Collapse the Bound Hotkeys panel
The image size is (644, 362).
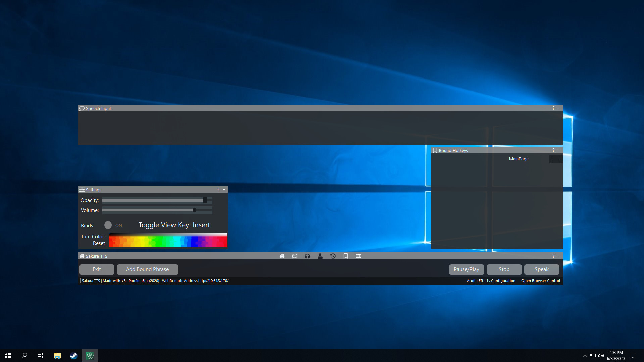coord(559,150)
